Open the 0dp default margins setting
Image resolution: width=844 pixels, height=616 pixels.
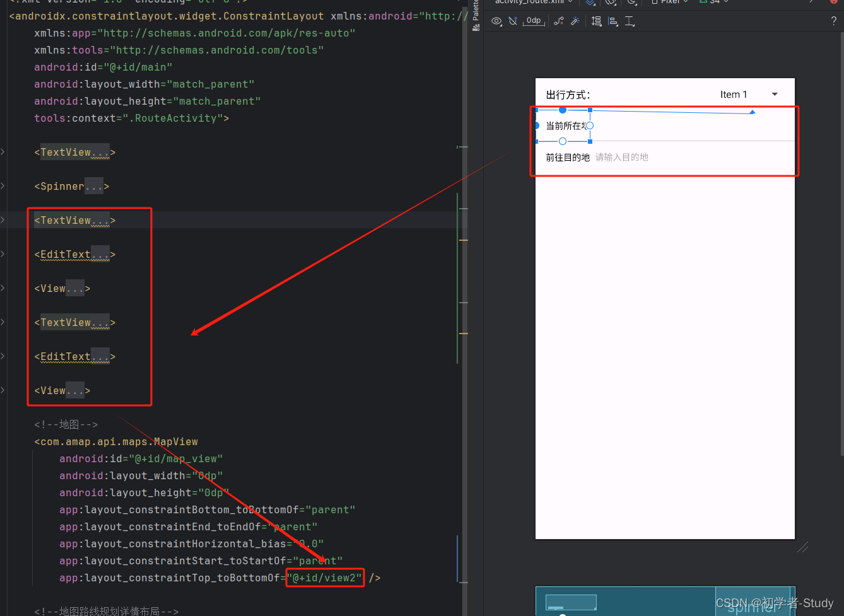pyautogui.click(x=534, y=21)
